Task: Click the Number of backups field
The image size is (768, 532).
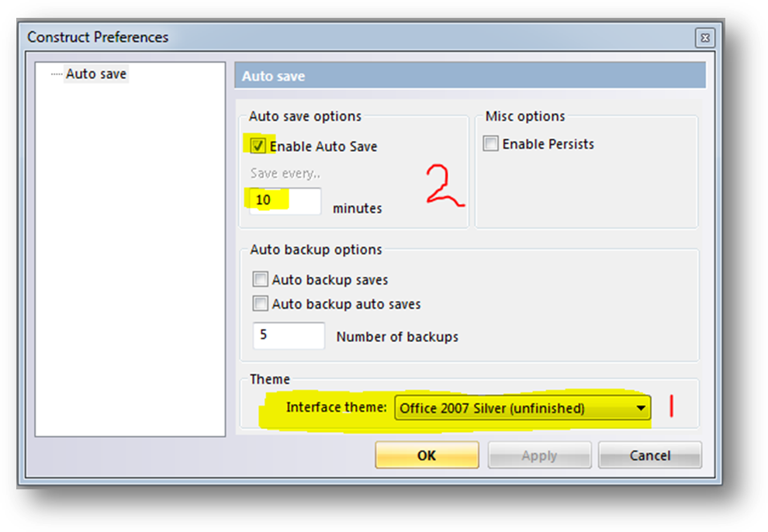Action: tap(289, 335)
